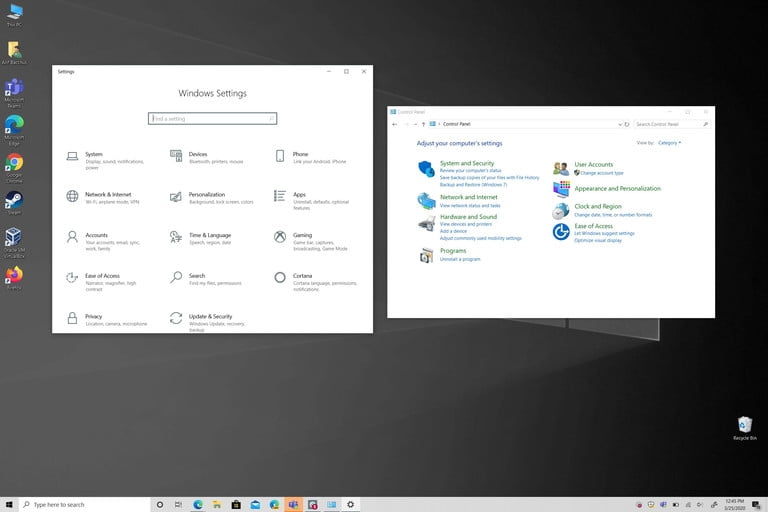Open the Appearance and Personalization link
Viewport: 768px width, 512px height.
pos(617,188)
